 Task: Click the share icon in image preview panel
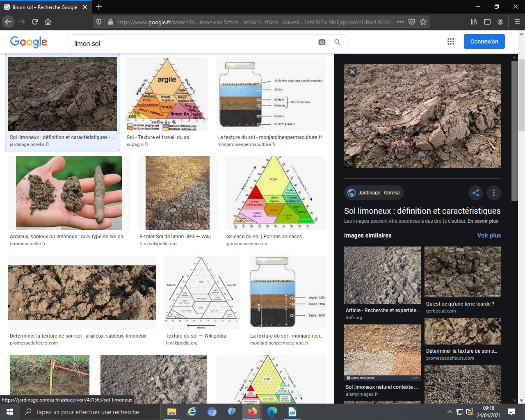click(476, 193)
